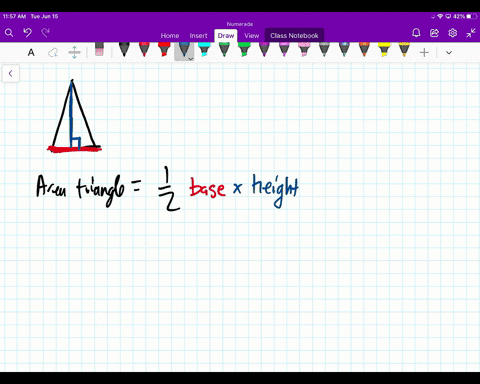Choose the insert space tool
Screen dimensions: 480x384
(x=74, y=52)
